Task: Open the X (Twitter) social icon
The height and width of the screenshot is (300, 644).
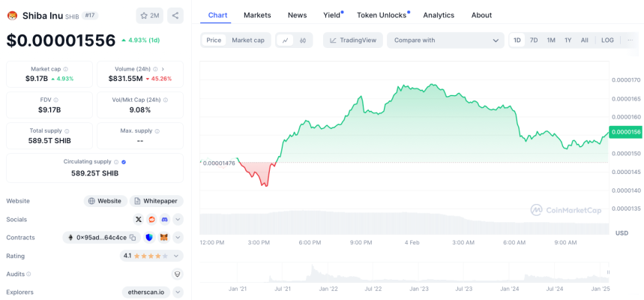Action: pos(139,220)
